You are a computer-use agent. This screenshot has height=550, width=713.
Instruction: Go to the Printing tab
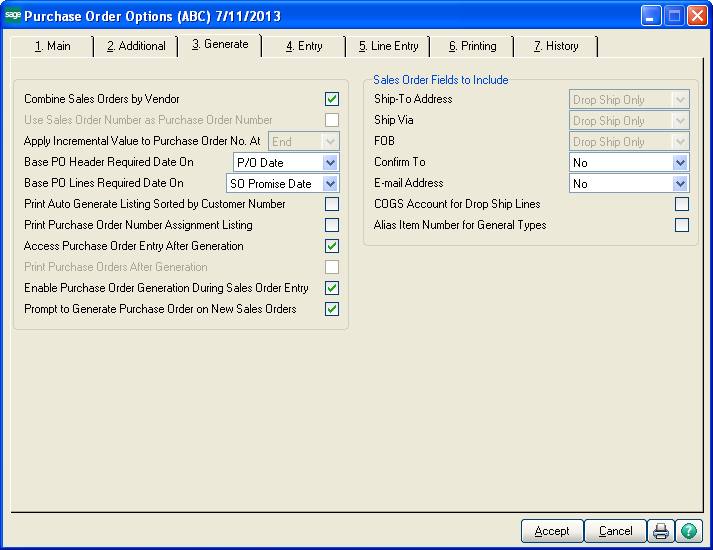[472, 46]
